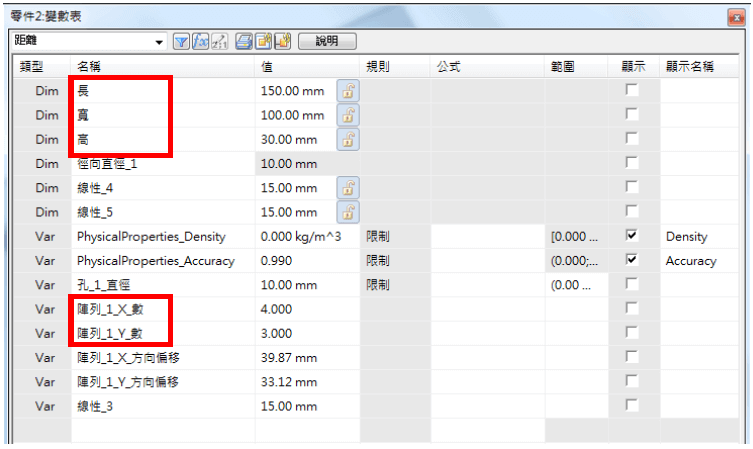Uncheck the display checkbox for PhysicalProperties_Density

pos(631,236)
